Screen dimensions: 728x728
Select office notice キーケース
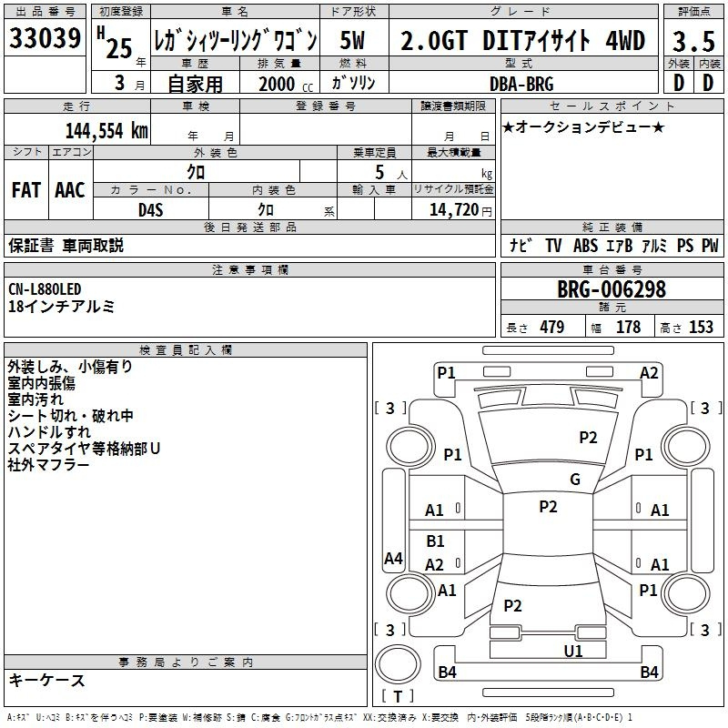(46, 680)
